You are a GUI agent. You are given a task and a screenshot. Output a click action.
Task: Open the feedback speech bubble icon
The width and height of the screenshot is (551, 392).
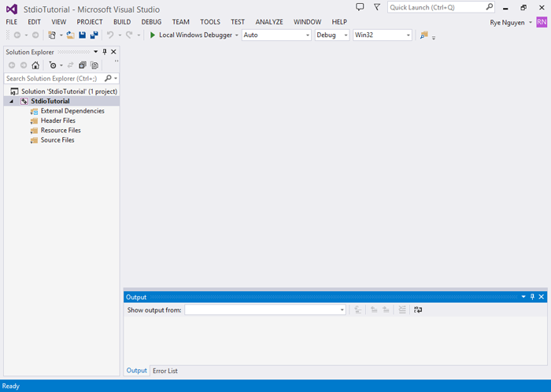point(360,7)
